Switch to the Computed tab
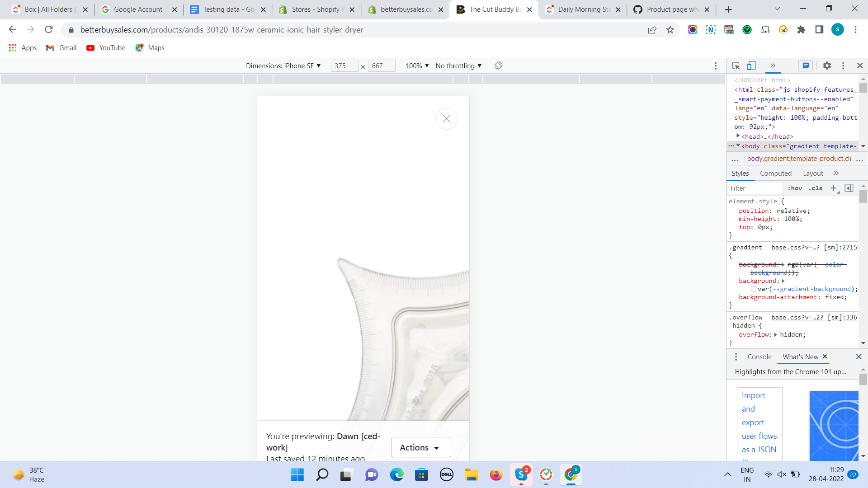Viewport: 868px width, 488px height. [775, 174]
